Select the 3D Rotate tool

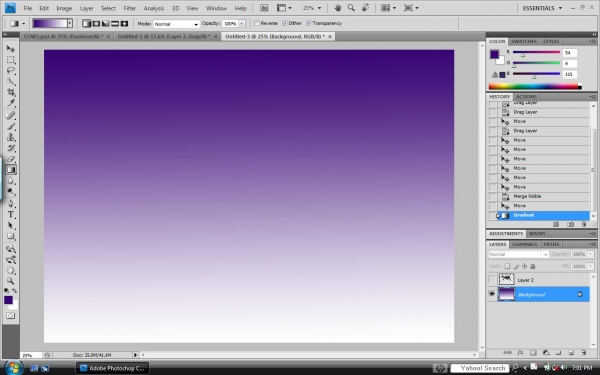coord(11,249)
